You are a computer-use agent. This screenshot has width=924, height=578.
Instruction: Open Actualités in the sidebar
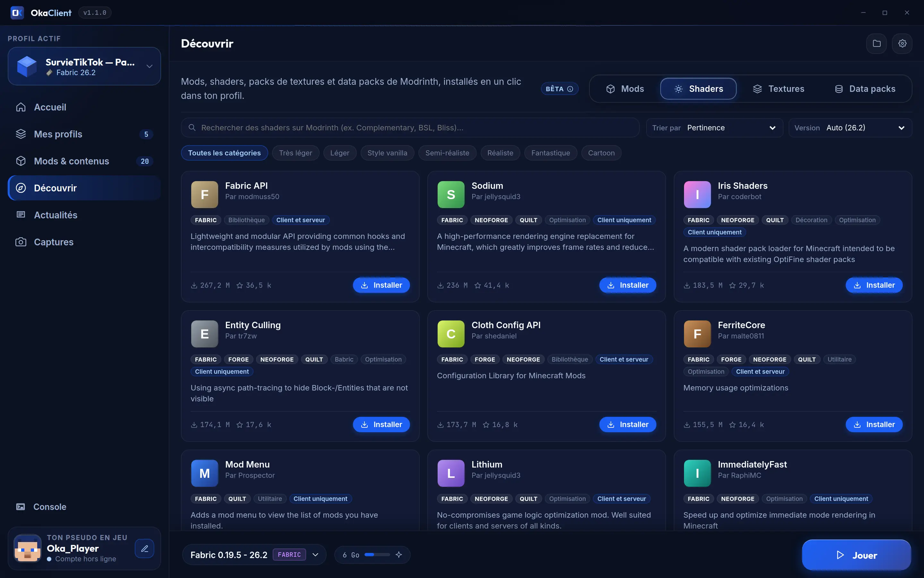pos(84,215)
